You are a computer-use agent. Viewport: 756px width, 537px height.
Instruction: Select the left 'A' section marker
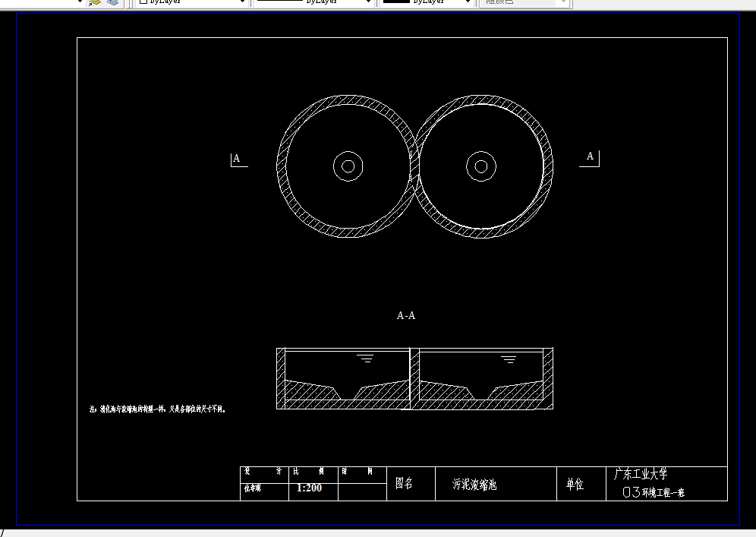click(236, 158)
